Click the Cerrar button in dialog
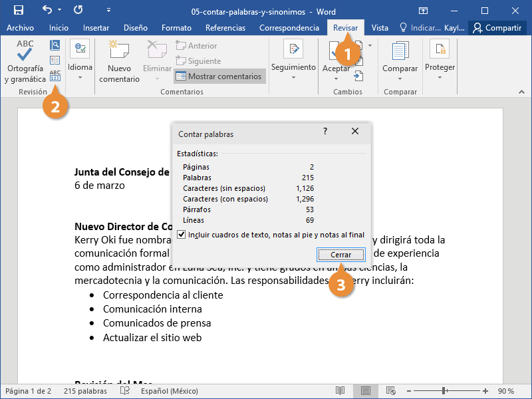 [x=341, y=255]
